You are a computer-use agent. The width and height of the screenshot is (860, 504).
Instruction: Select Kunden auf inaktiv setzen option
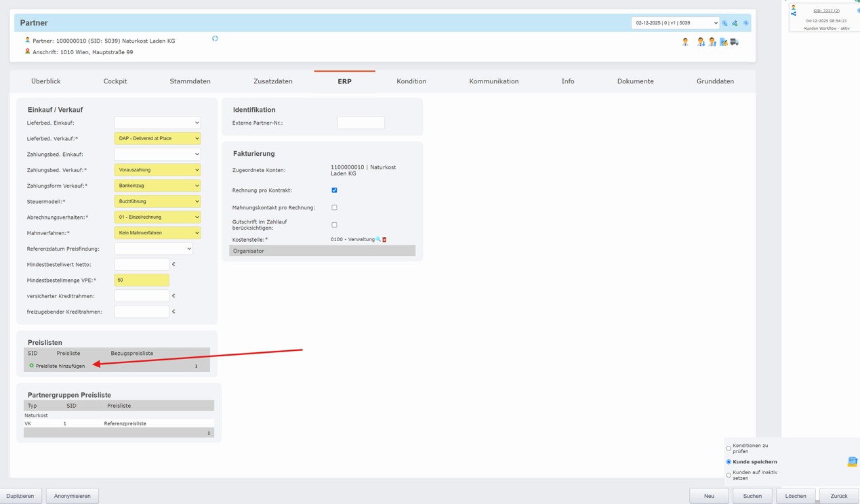(x=729, y=475)
